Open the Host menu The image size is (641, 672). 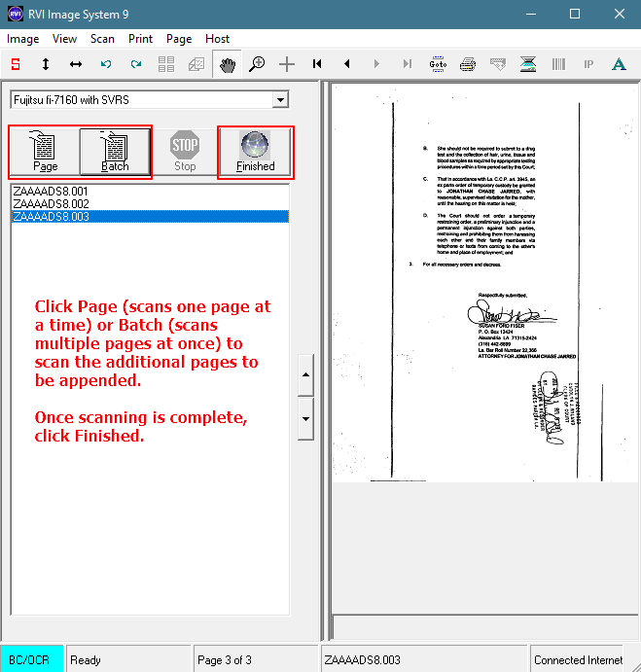tap(217, 39)
